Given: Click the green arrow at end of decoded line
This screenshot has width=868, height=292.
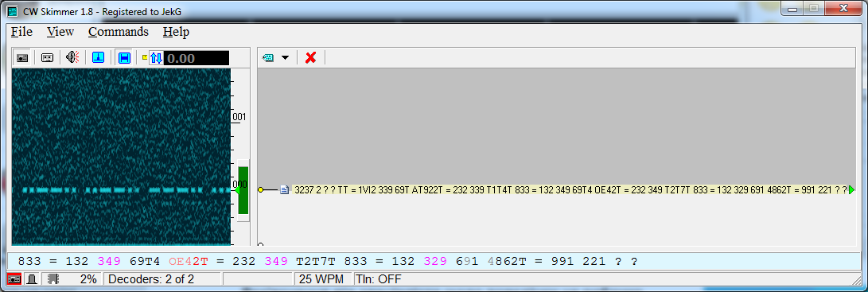Looking at the screenshot, I should pyautogui.click(x=851, y=190).
